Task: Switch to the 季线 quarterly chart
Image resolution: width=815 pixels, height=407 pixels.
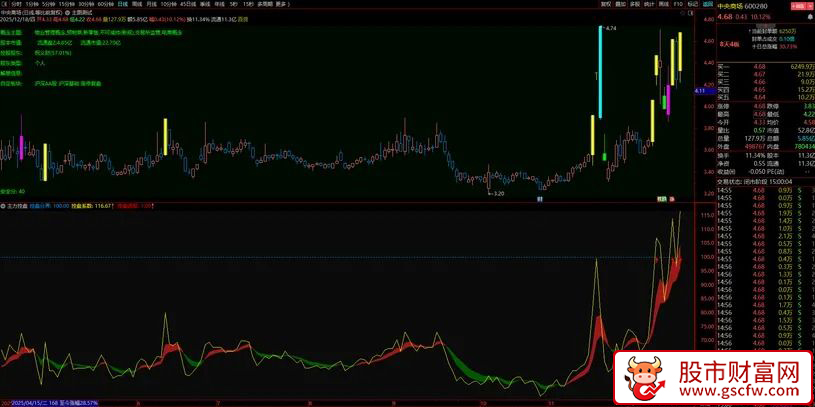Action: [x=205, y=4]
